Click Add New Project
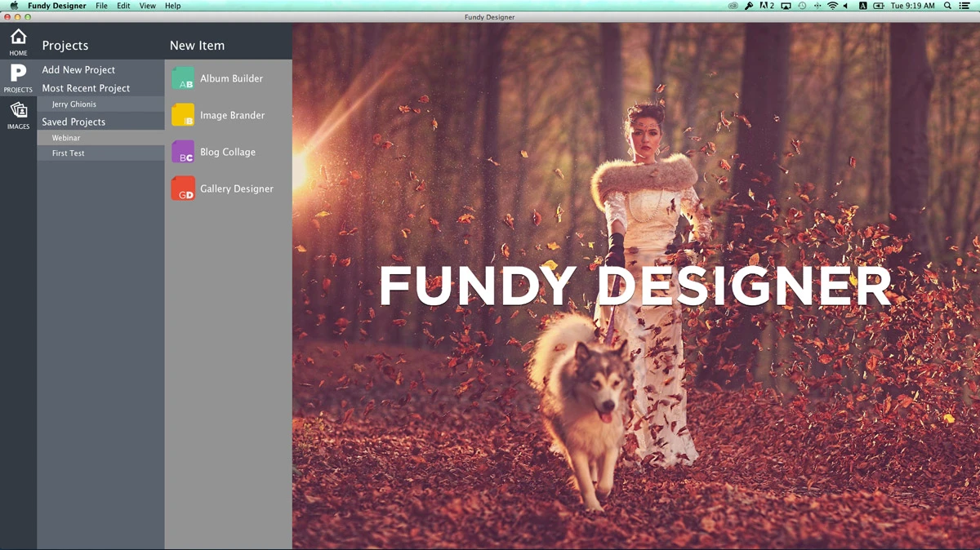The height and width of the screenshot is (550, 980). (x=78, y=69)
